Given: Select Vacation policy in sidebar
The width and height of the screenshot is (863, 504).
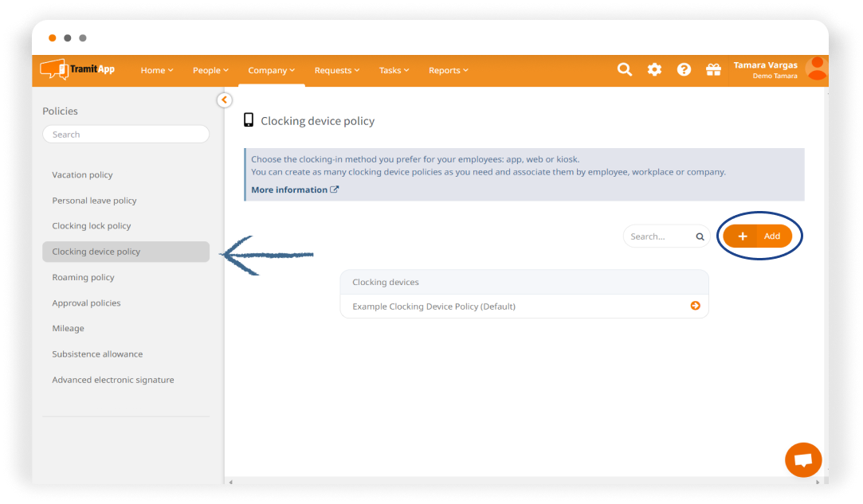Looking at the screenshot, I should coord(82,174).
